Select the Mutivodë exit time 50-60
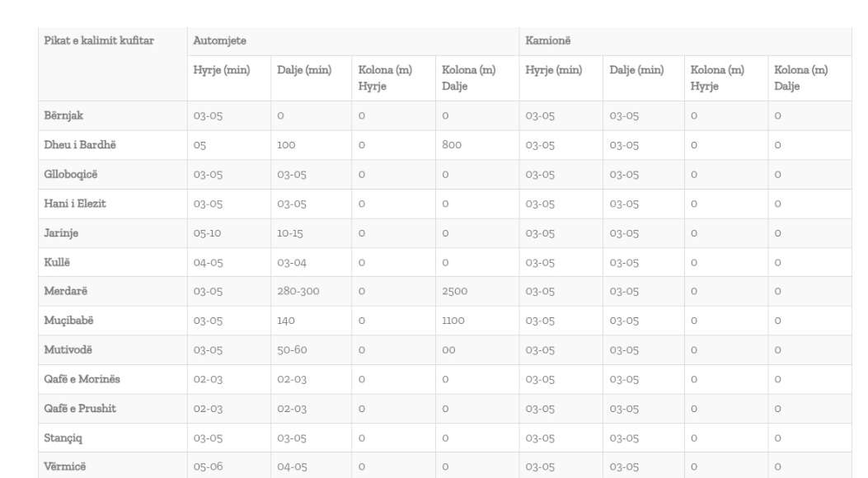This screenshot has width=868, height=478. point(292,349)
